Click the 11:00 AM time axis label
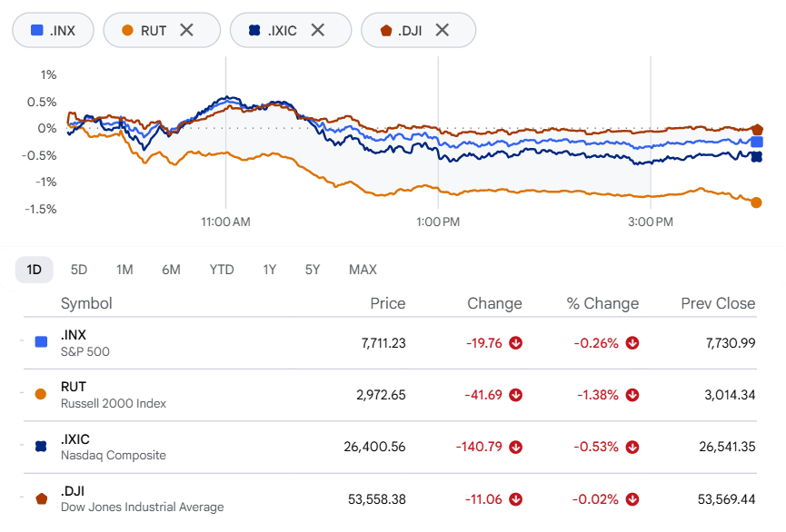Screen dimensions: 786x532 tap(225, 222)
